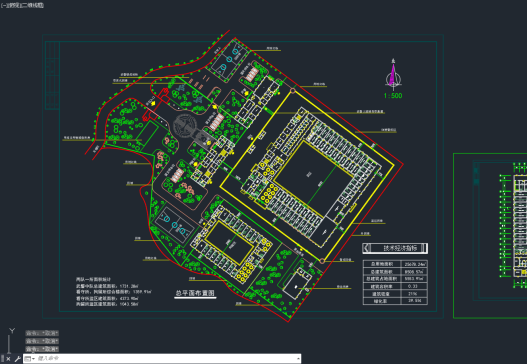Grab the command line drag handle
The height and width of the screenshot is (364, 527).
[2, 359]
